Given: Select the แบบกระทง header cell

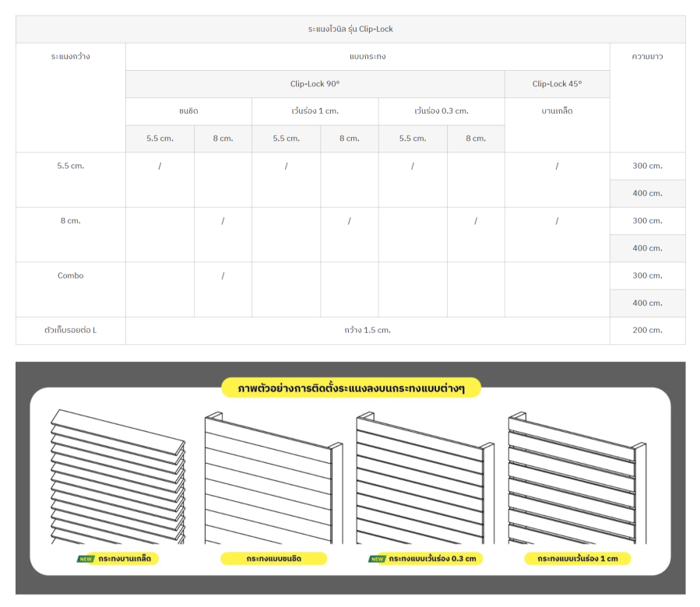Looking at the screenshot, I should click(368, 57).
